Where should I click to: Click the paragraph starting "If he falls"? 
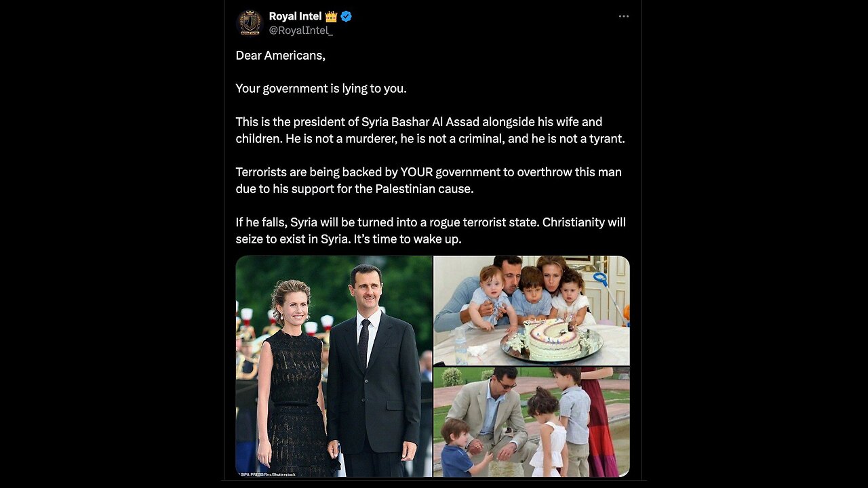pos(430,230)
